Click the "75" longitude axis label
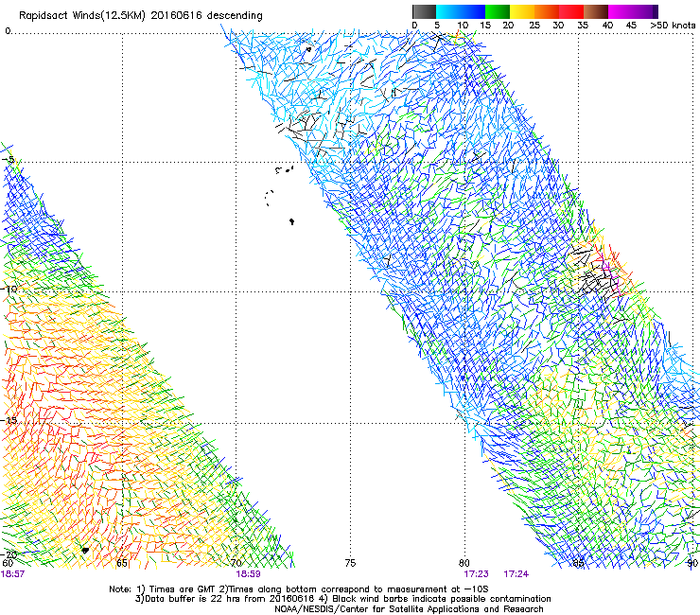 (350, 563)
